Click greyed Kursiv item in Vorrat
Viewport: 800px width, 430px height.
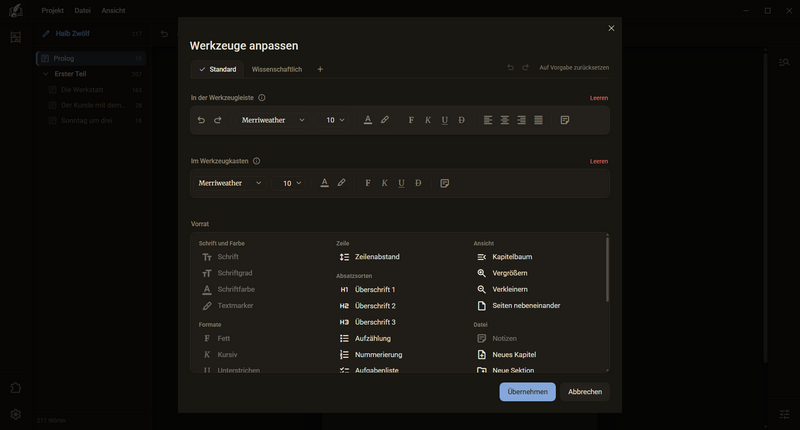[x=220, y=355]
